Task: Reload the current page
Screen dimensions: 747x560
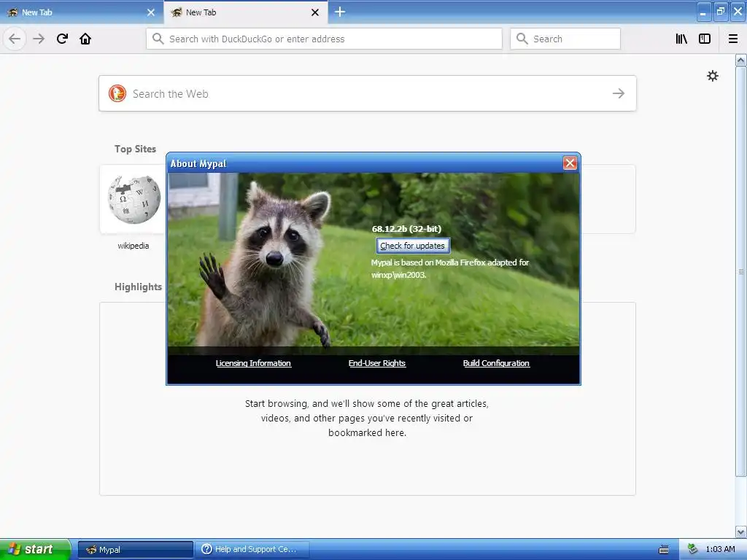Action: [63, 39]
